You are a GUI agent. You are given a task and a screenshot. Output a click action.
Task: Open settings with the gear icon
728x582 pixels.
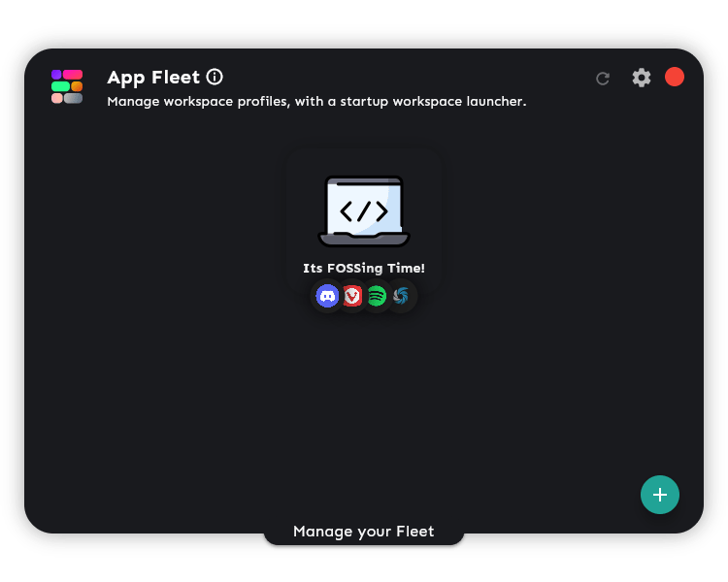[642, 78]
